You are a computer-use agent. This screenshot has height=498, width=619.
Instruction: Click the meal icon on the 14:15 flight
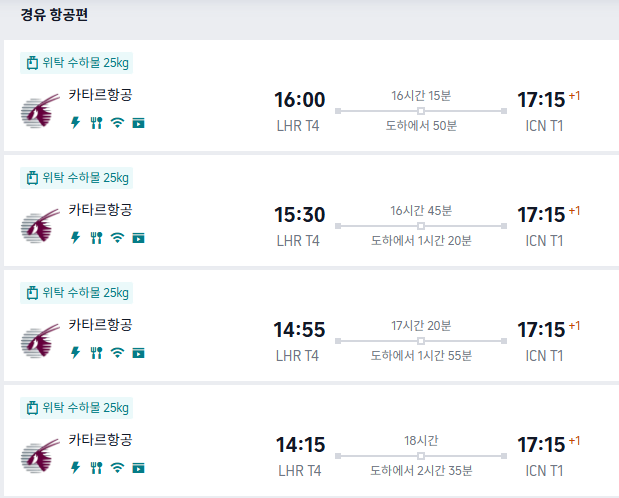[96, 468]
